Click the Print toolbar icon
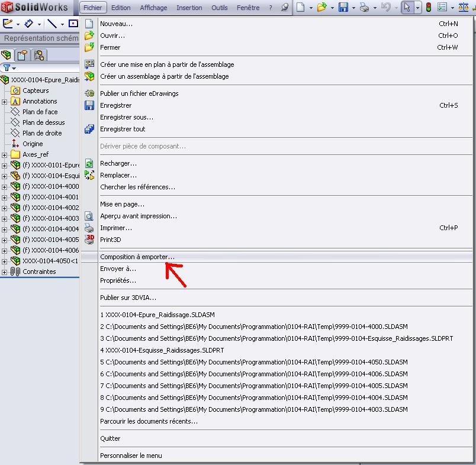This screenshot has width=476, height=465. coord(364,8)
